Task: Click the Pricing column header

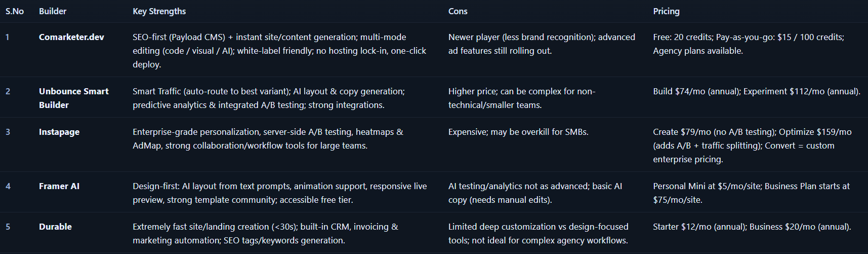Action: 666,11
